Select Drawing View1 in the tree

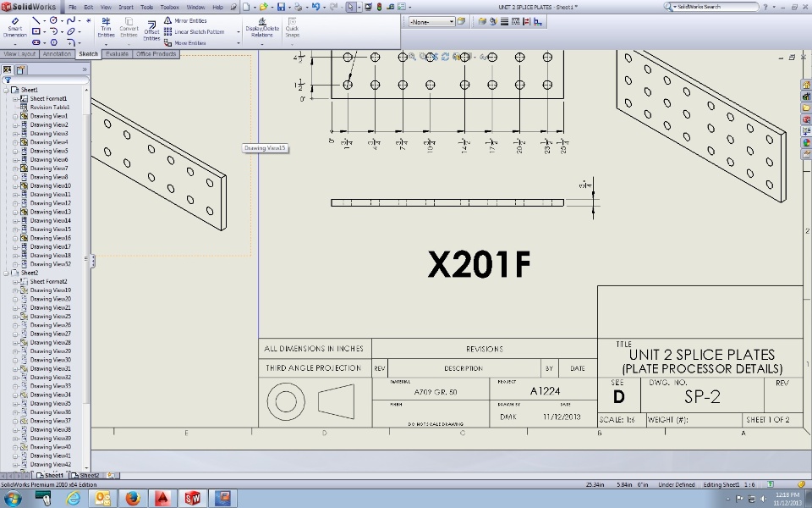(x=49, y=116)
